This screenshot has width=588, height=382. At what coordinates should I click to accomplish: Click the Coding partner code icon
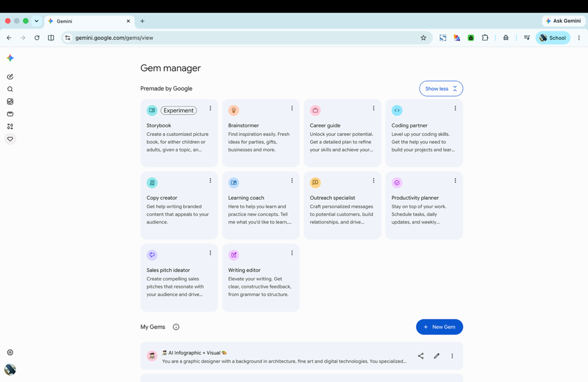[397, 111]
